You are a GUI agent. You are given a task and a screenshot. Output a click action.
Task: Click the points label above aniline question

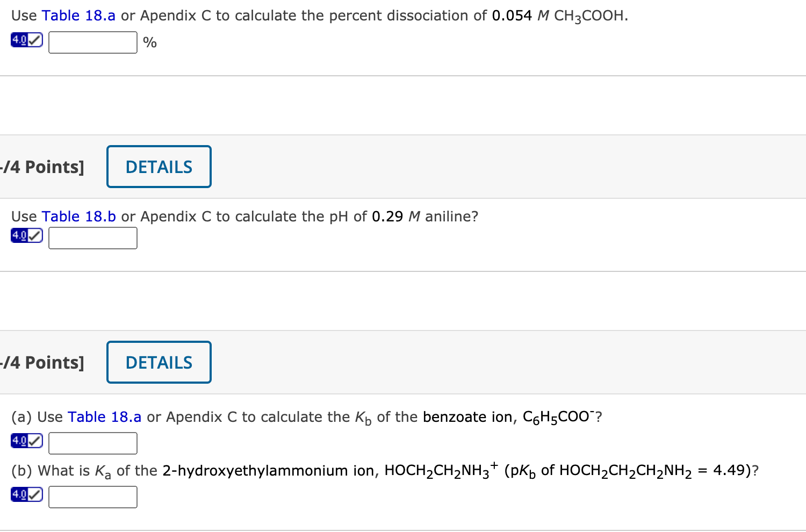pos(43,167)
